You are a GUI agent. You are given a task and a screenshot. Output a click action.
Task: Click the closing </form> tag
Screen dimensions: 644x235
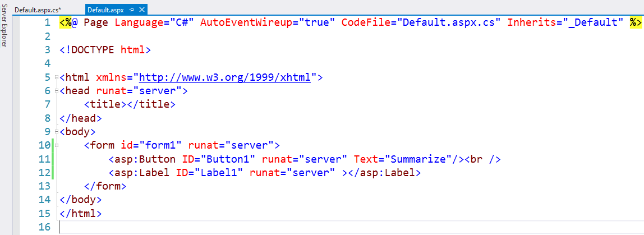[105, 187]
